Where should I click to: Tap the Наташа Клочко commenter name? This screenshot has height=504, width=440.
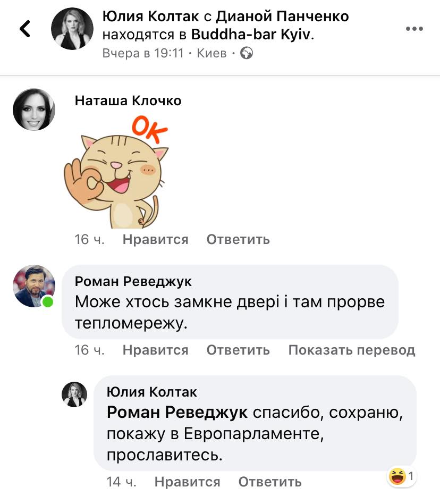(x=128, y=100)
